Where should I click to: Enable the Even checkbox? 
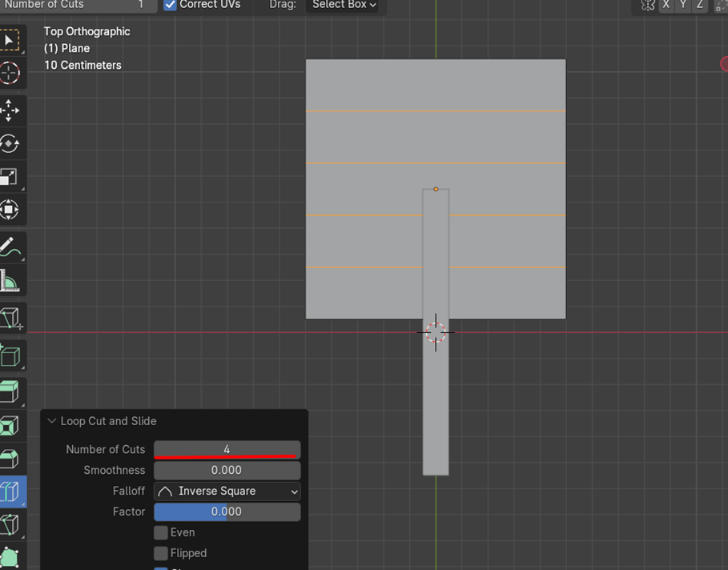[161, 532]
